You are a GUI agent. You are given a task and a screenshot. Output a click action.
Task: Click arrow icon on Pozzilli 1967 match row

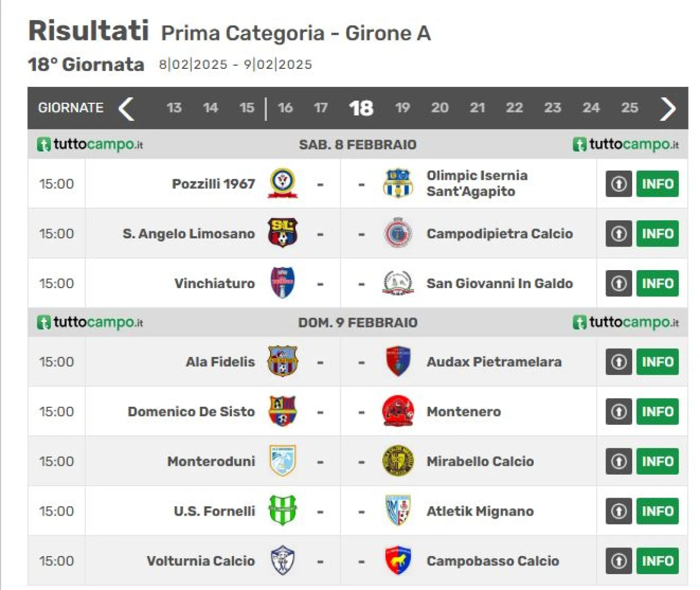pyautogui.click(x=619, y=184)
